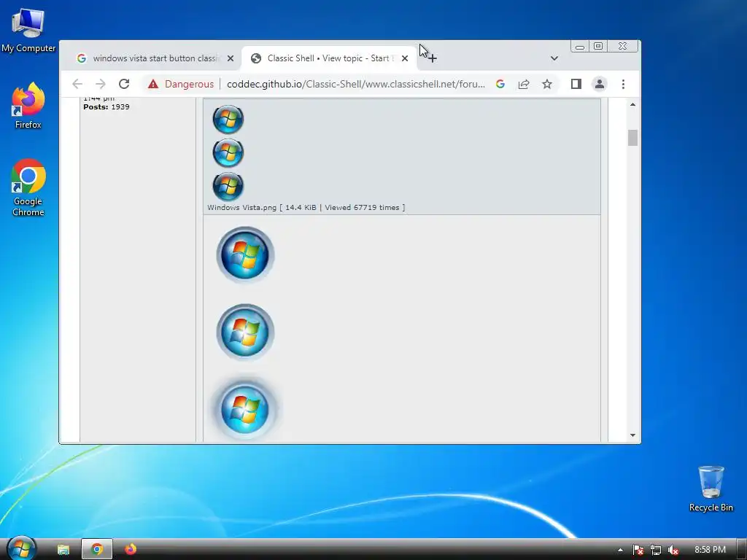Select the Recycle Bin desktop icon
The height and width of the screenshot is (560, 747).
pos(711,489)
